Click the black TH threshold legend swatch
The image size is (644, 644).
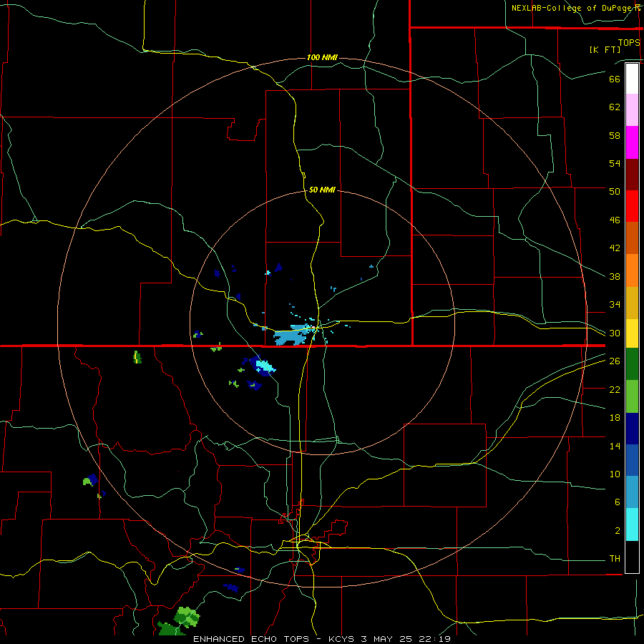point(632,557)
